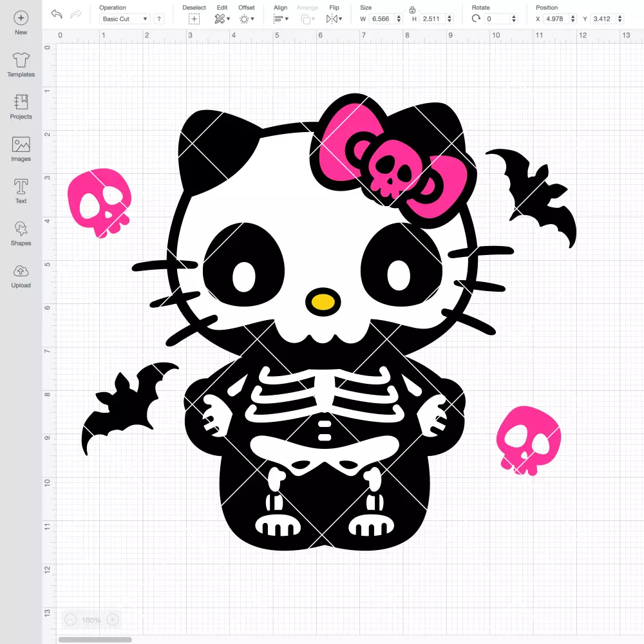
Task: Open the Edit tool icon
Action: [220, 19]
